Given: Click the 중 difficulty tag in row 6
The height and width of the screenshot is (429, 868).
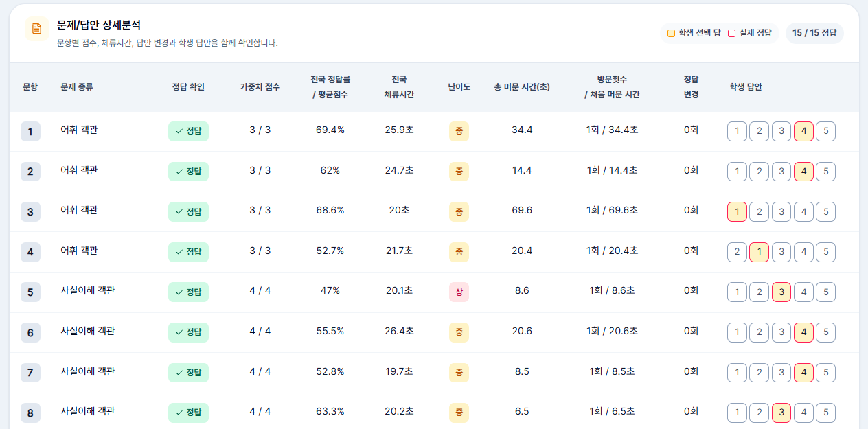Looking at the screenshot, I should click(x=459, y=332).
